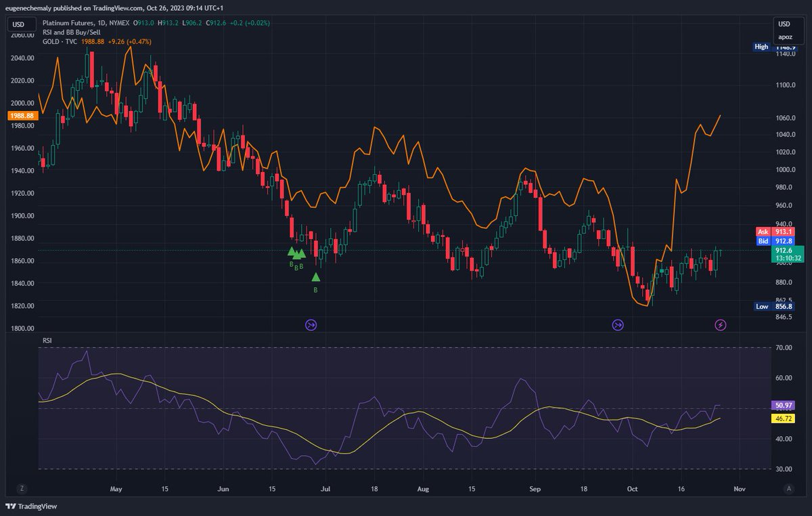Click the TradingView logo

click(x=32, y=507)
